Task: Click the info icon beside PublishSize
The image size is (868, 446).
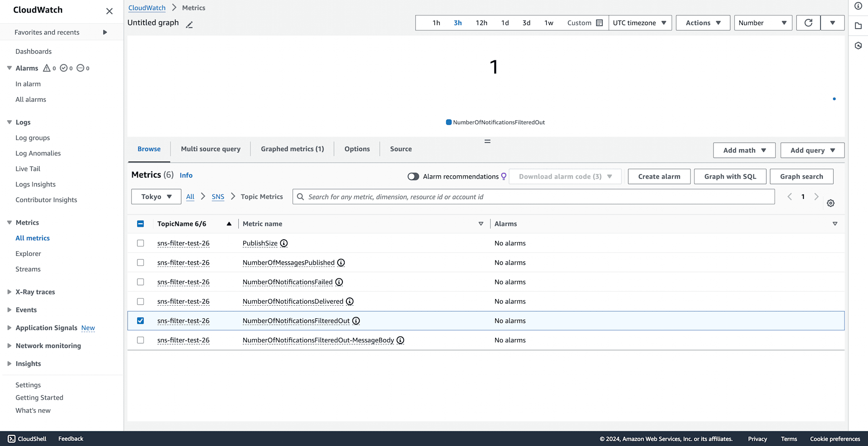Action: click(x=284, y=243)
